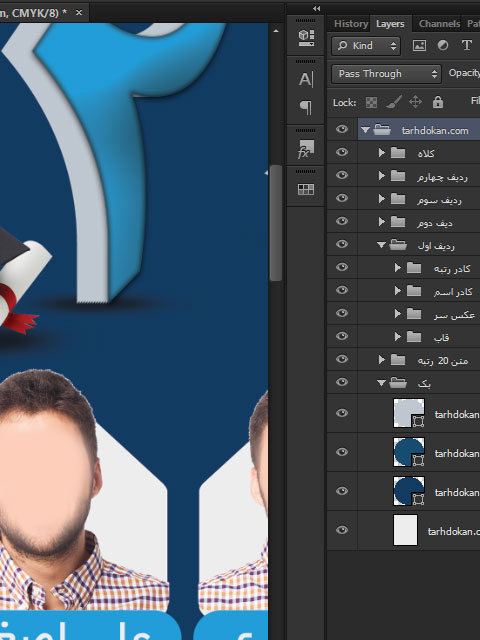The width and height of the screenshot is (480, 640).
Task: Click folder icon of tarhdokan.com group
Action: (x=382, y=130)
